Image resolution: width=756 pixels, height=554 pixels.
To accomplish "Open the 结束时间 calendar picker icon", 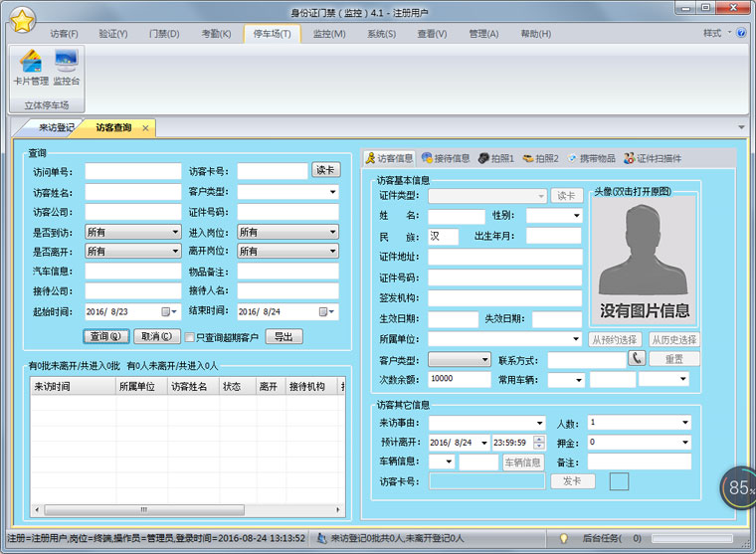I will 326,312.
